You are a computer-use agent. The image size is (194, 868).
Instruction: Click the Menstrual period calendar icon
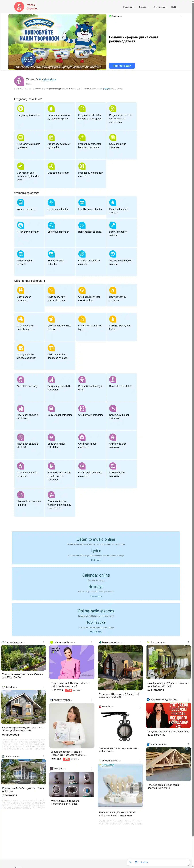(113, 202)
